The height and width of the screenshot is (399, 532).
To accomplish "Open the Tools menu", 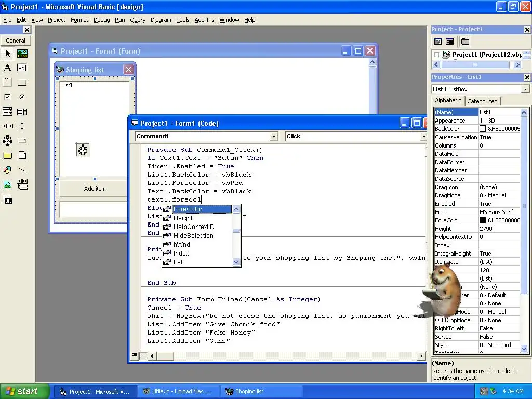I will coord(182,20).
